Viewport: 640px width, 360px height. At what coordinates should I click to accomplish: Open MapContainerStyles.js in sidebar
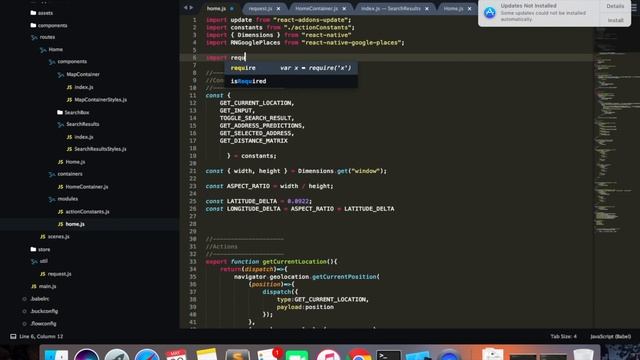97,100
